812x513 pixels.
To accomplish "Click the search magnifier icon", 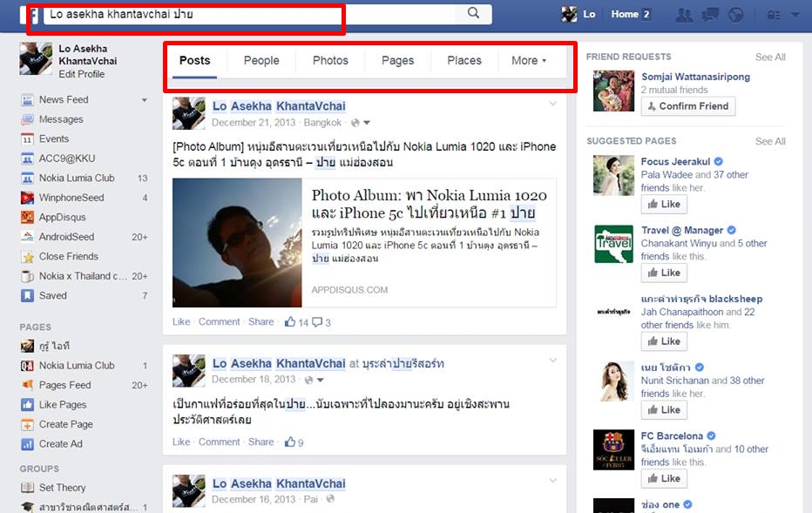I will click(473, 13).
